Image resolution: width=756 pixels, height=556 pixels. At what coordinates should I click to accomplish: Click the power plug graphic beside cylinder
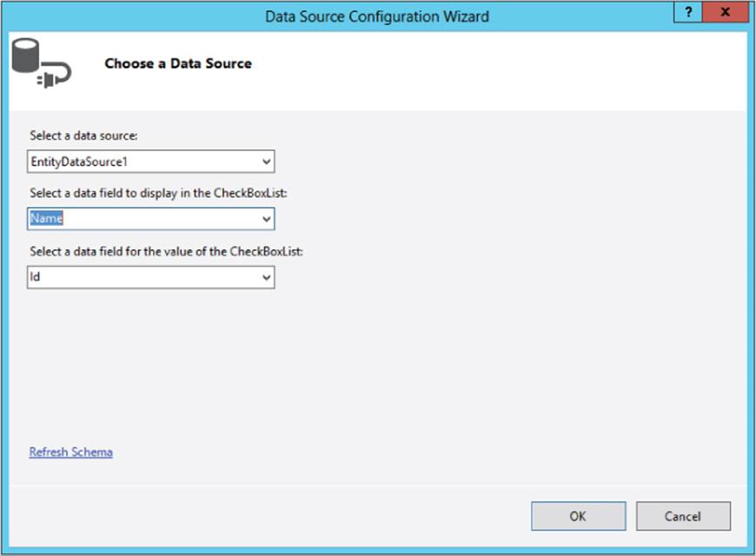click(x=55, y=74)
